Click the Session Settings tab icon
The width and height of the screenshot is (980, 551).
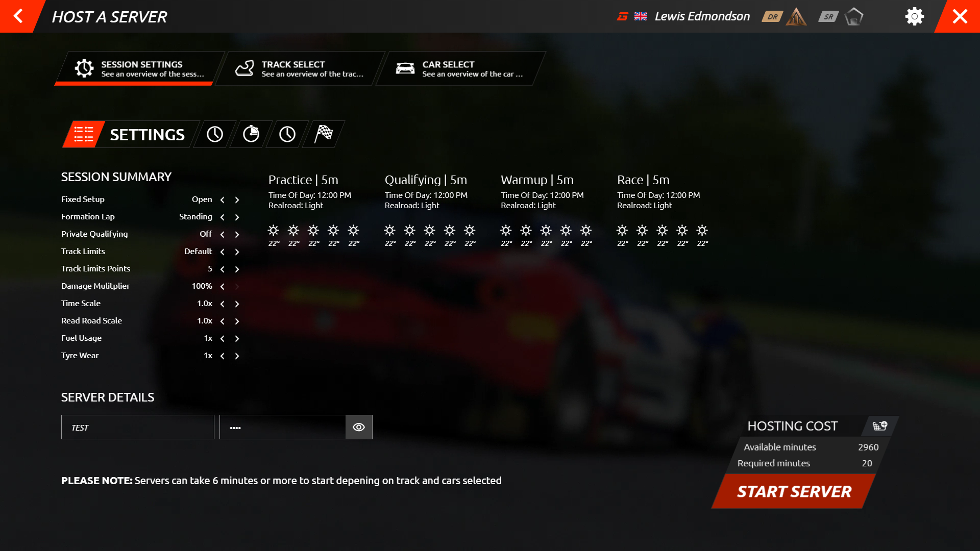click(x=84, y=68)
